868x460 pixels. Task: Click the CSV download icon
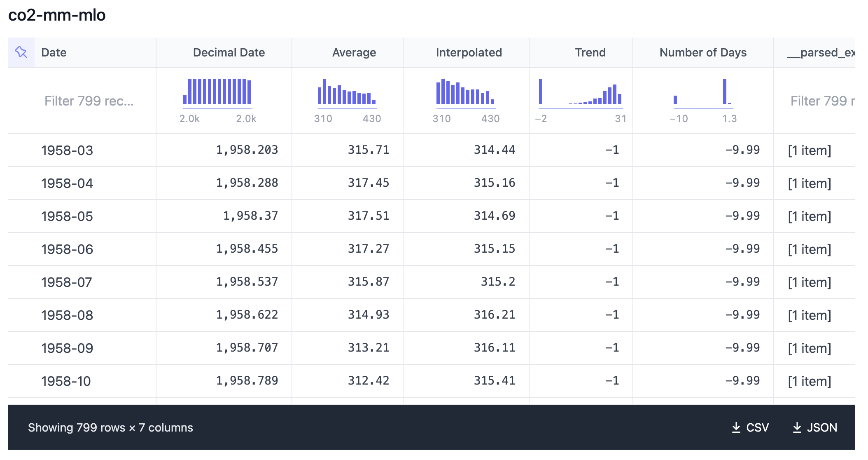click(736, 427)
